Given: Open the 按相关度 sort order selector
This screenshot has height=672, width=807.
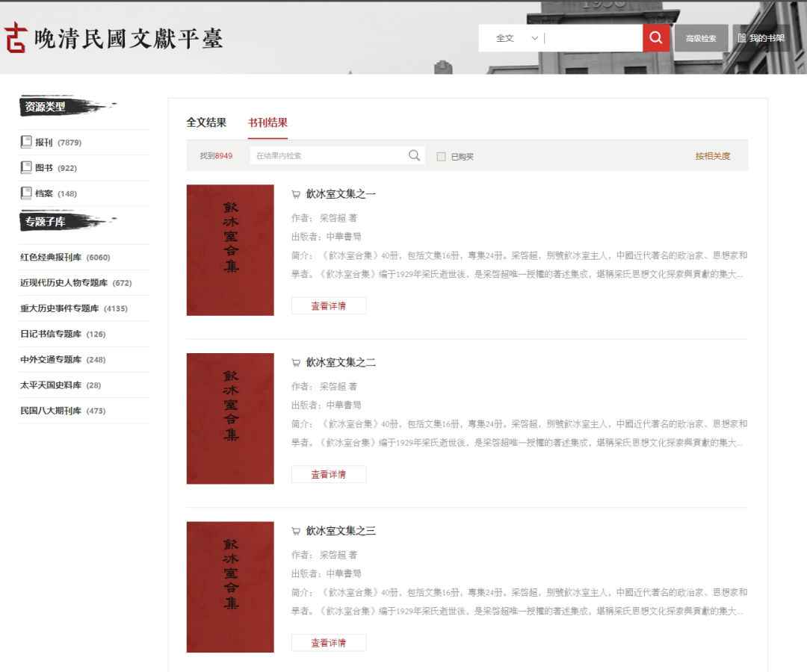Looking at the screenshot, I should (712, 156).
